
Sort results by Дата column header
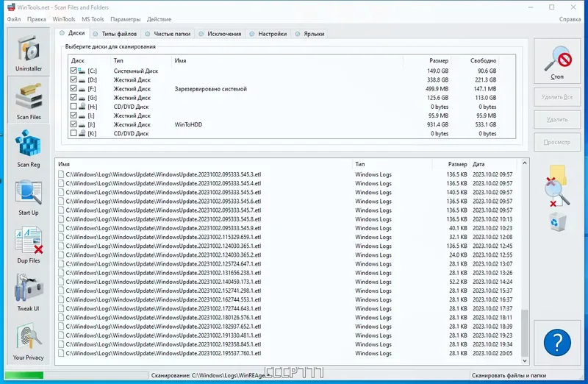pos(493,164)
